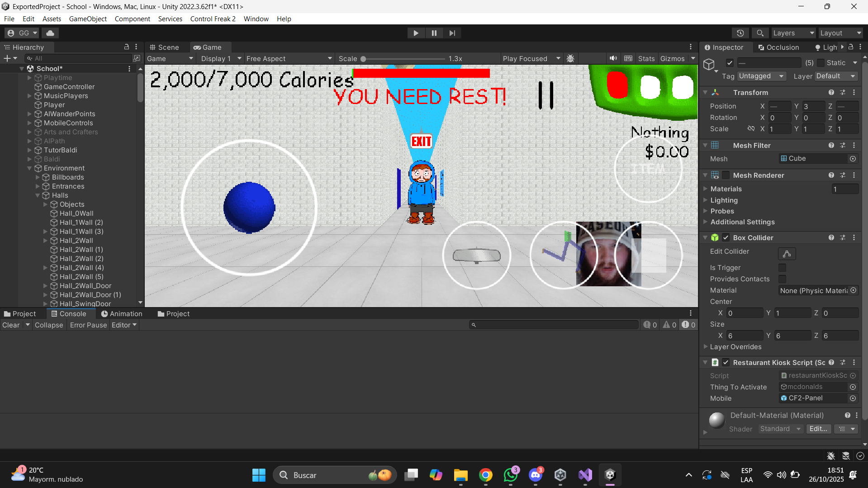
Task: Open the Hierarchy create (+) menu
Action: point(10,58)
